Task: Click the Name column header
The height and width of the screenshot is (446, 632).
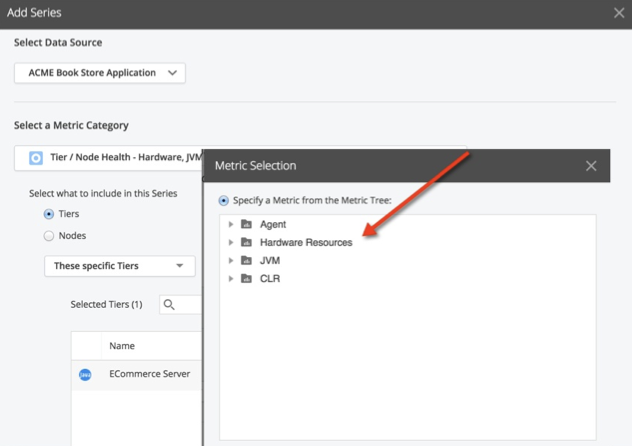Action: click(x=122, y=346)
